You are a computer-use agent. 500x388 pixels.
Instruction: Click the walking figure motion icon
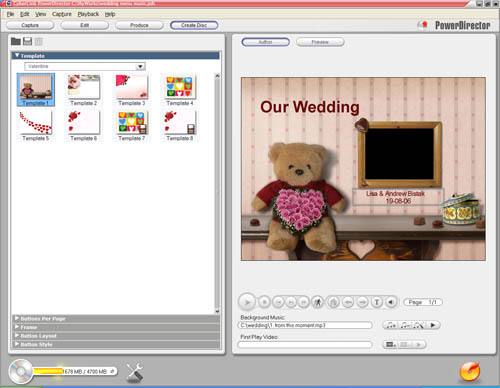click(317, 302)
